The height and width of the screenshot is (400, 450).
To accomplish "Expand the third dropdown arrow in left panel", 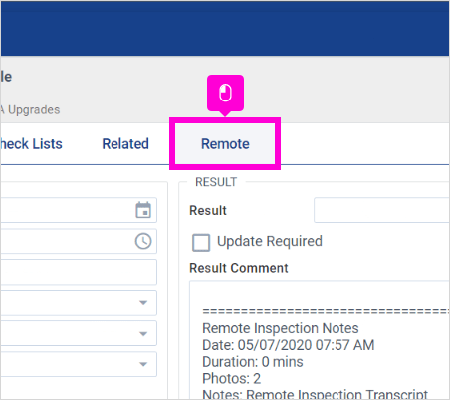I will [143, 364].
